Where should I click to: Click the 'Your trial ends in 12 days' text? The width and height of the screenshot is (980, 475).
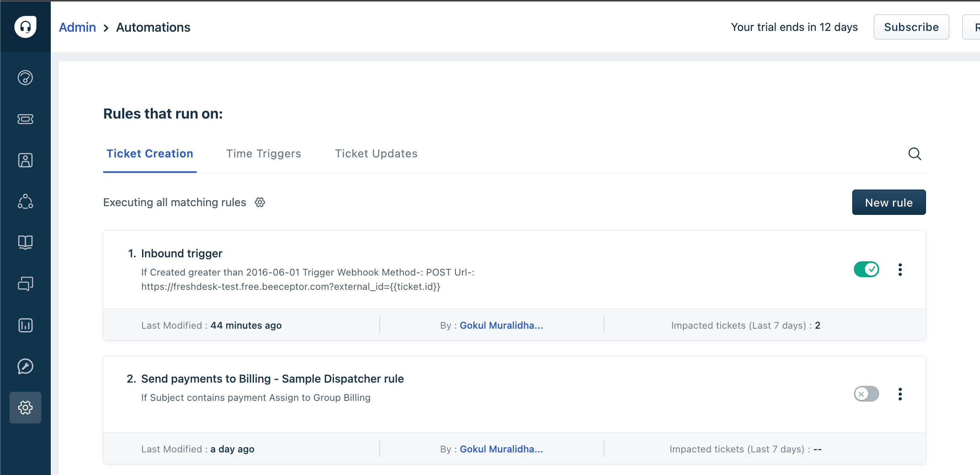tap(795, 27)
